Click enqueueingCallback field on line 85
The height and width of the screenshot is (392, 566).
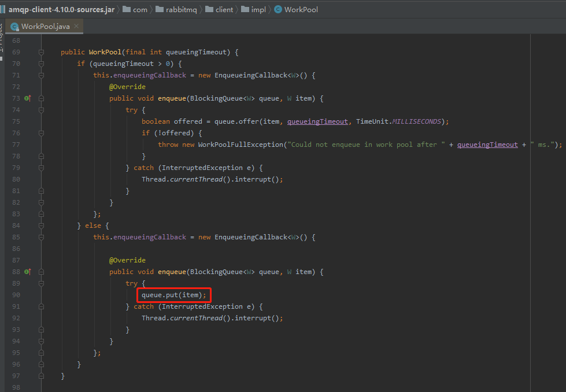pyautogui.click(x=150, y=237)
